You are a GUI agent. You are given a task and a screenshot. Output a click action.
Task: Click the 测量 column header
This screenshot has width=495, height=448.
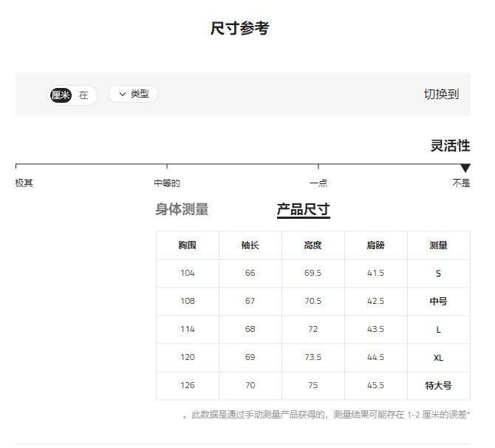439,245
